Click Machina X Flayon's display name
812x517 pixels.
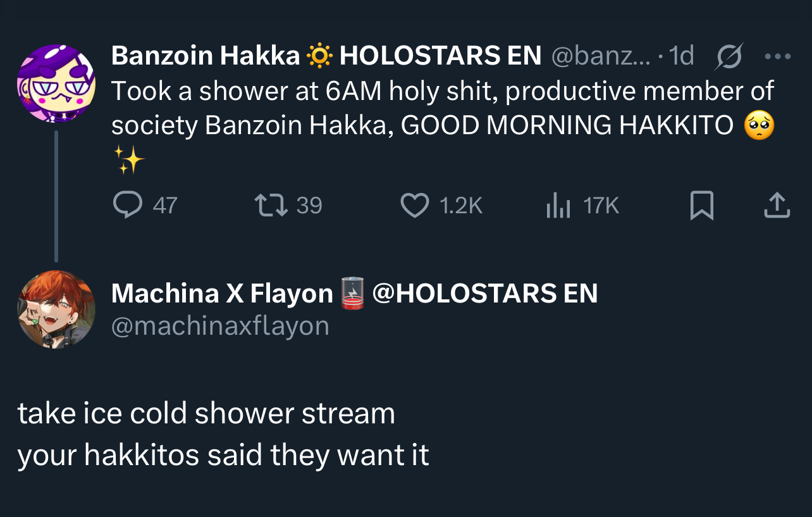click(x=222, y=294)
